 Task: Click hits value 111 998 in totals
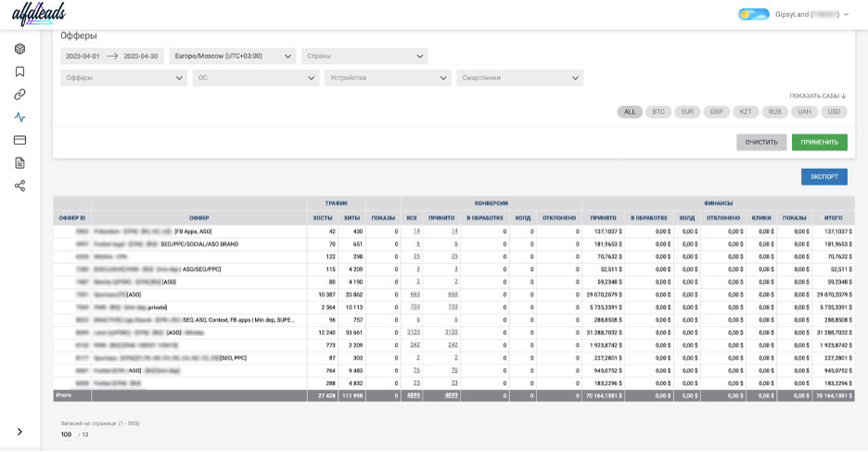click(x=352, y=395)
